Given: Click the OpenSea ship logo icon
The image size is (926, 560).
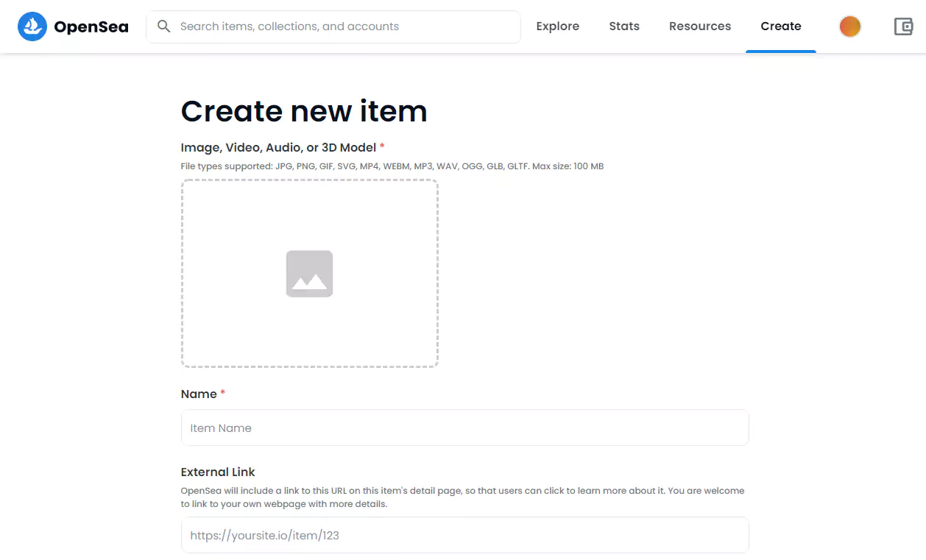Looking at the screenshot, I should click(x=32, y=26).
